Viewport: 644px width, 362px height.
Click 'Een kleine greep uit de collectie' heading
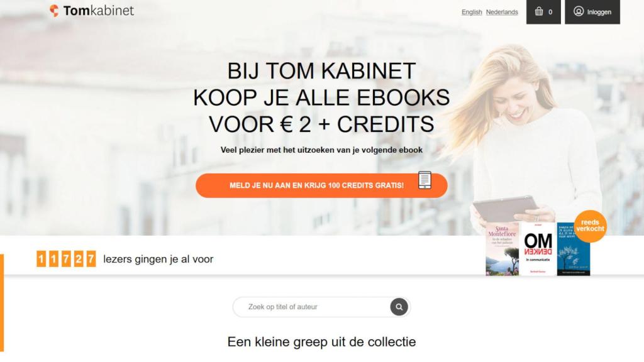click(x=321, y=342)
